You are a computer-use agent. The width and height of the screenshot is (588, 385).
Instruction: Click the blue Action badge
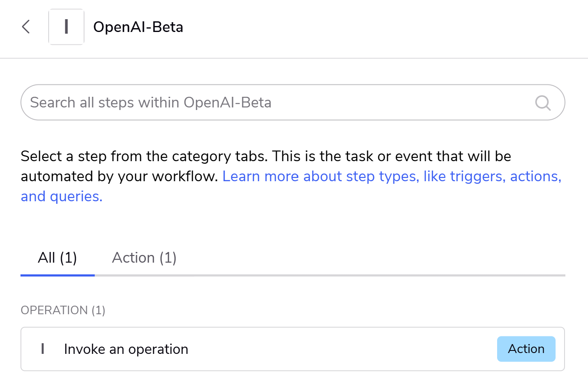pos(526,349)
